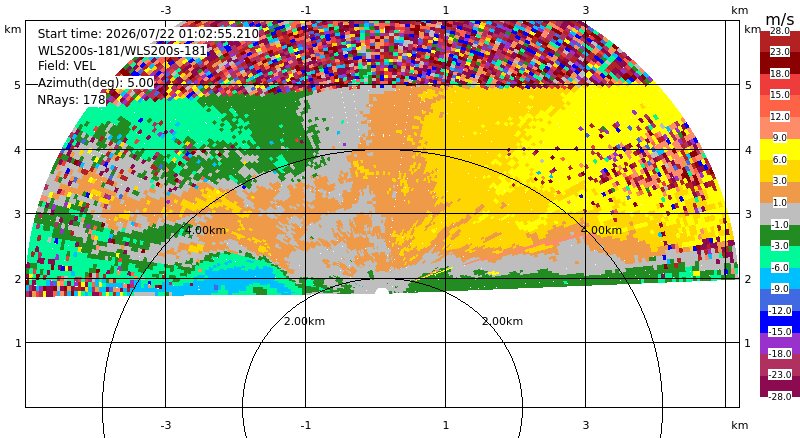Select the Field: VEL label
The image size is (800, 438).
click(x=67, y=66)
